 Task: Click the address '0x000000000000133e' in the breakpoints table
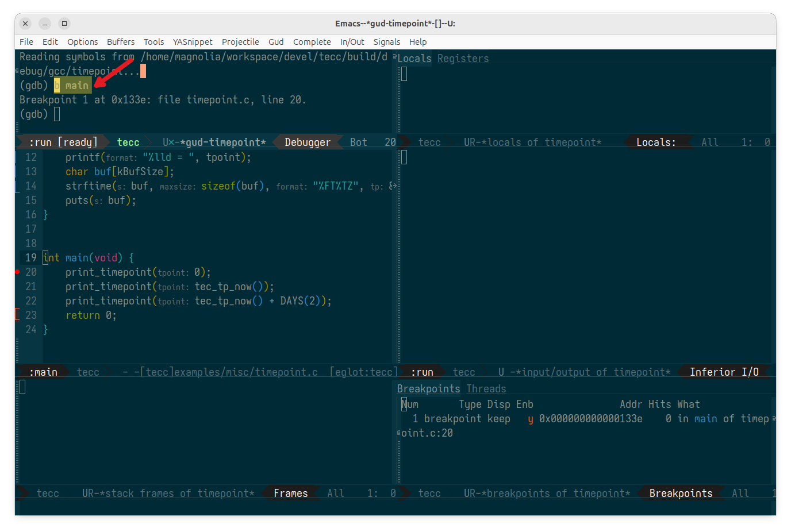(591, 419)
